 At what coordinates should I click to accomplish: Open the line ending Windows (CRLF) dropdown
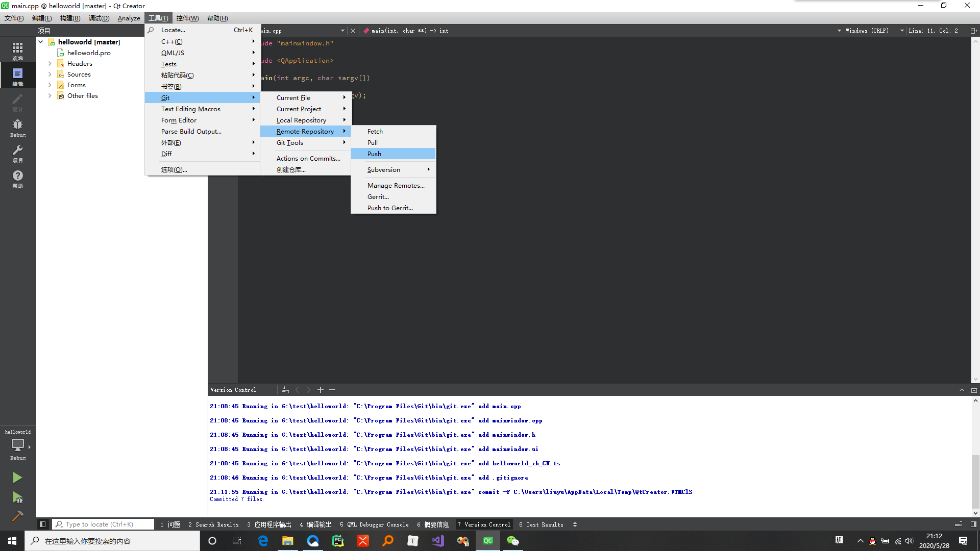874,31
